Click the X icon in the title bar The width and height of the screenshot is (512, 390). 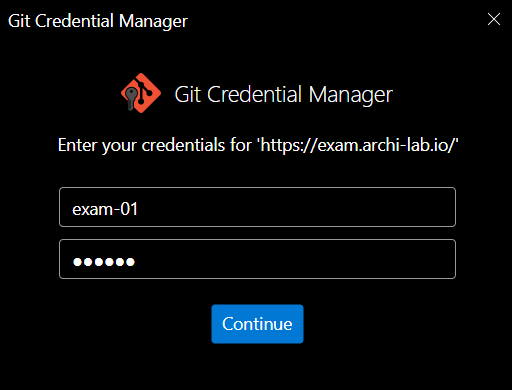[x=494, y=19]
